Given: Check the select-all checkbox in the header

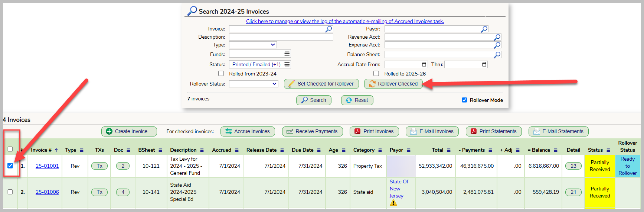Looking at the screenshot, I should [10, 149].
